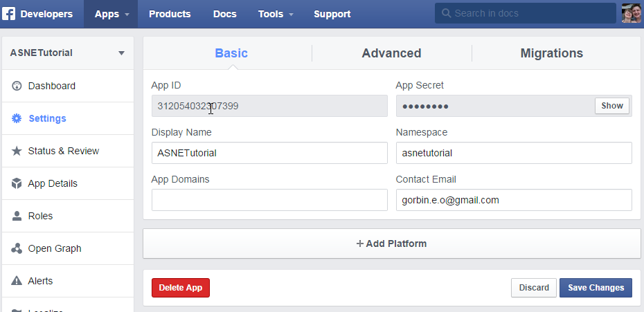Show the App Secret
Screen dimensions: 644x312
click(612, 106)
